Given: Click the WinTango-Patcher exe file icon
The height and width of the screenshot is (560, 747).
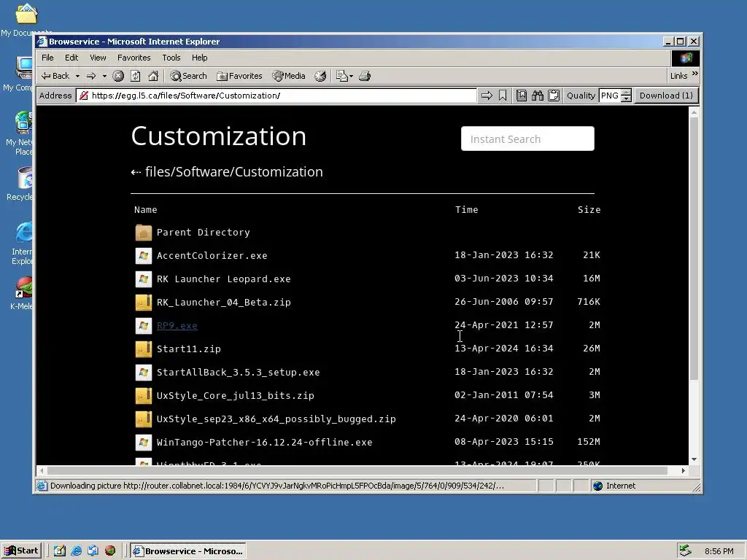Looking at the screenshot, I should [x=144, y=443].
